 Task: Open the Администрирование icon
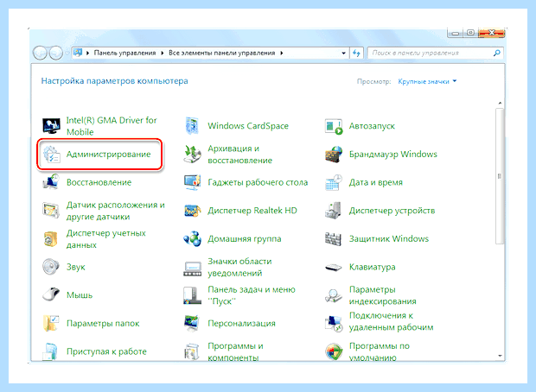[x=51, y=155]
